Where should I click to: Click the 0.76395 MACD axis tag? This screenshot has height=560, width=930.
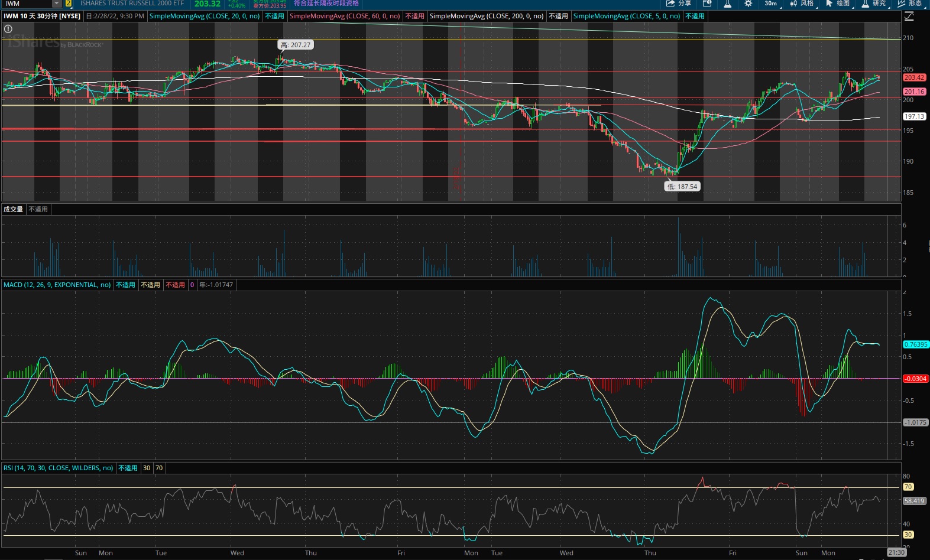coord(915,344)
